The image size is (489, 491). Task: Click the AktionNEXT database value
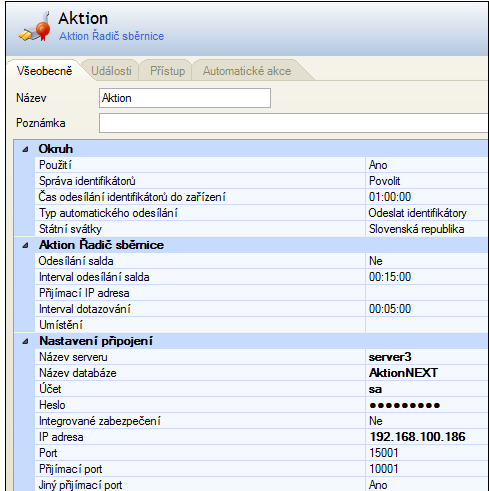(403, 373)
